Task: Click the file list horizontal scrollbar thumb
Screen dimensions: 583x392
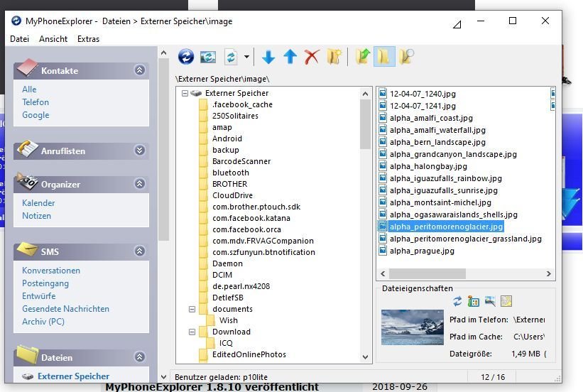Action: pyautogui.click(x=427, y=273)
